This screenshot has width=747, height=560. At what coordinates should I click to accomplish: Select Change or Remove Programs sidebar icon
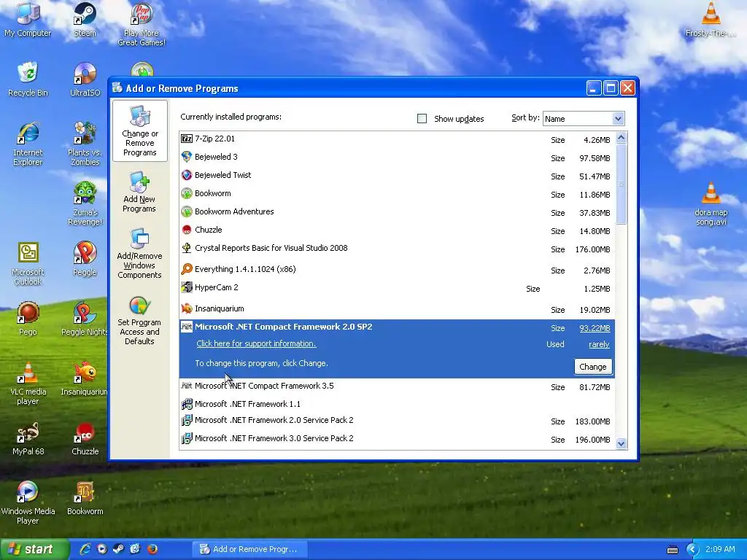pyautogui.click(x=139, y=131)
